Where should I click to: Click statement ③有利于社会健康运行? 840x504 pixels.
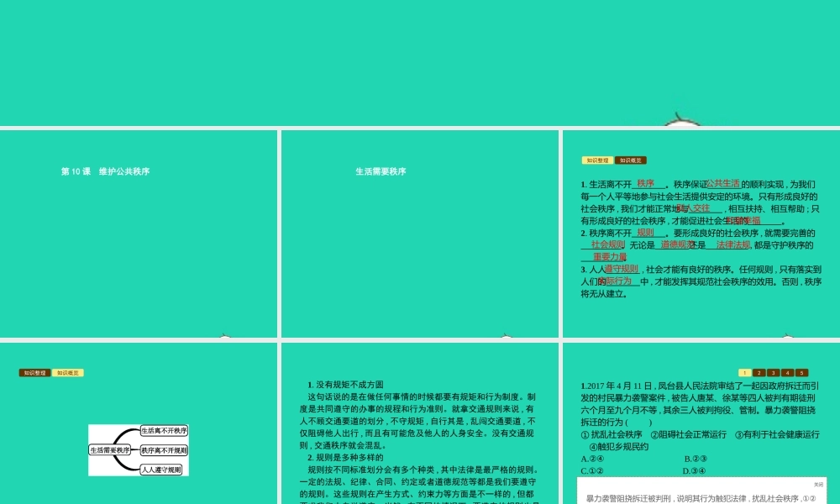pos(777,434)
